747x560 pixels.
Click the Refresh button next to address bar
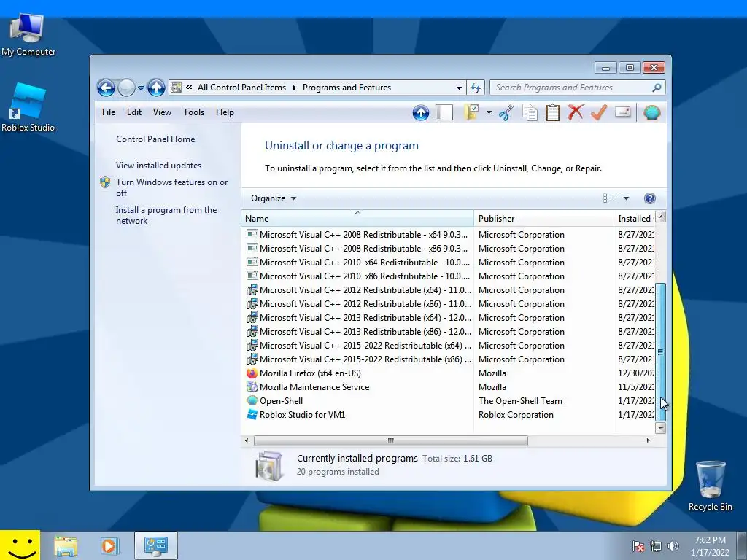click(x=476, y=87)
